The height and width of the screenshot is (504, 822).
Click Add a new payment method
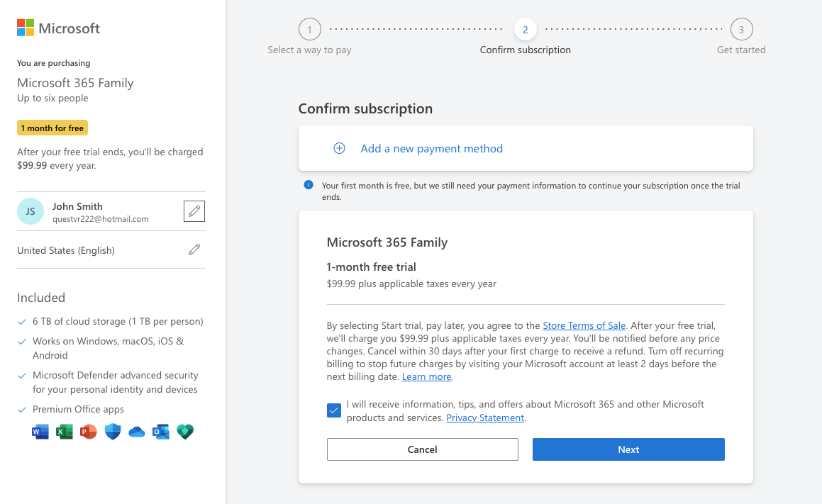431,148
